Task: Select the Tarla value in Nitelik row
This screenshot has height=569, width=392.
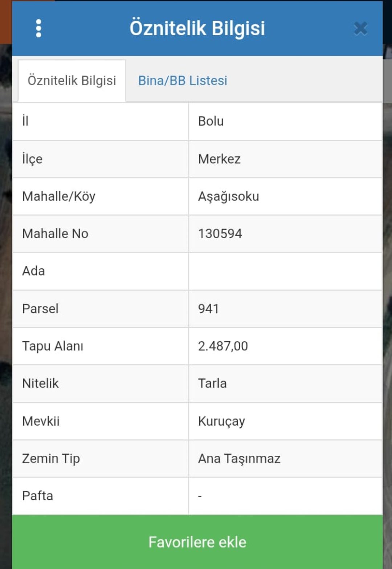Action: (x=212, y=383)
